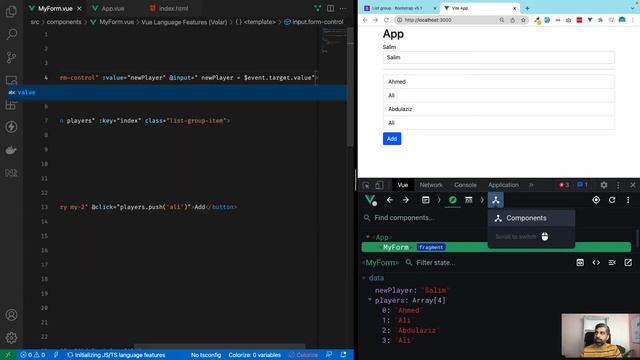The height and width of the screenshot is (360, 640).
Task: Click the DevTools messages count badge
Action: click(582, 185)
